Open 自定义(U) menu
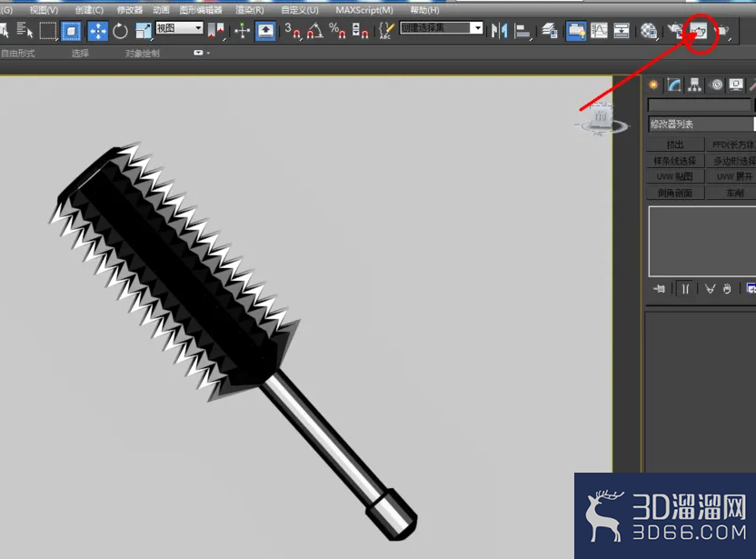Screen dimensions: 756x559 pos(300,10)
